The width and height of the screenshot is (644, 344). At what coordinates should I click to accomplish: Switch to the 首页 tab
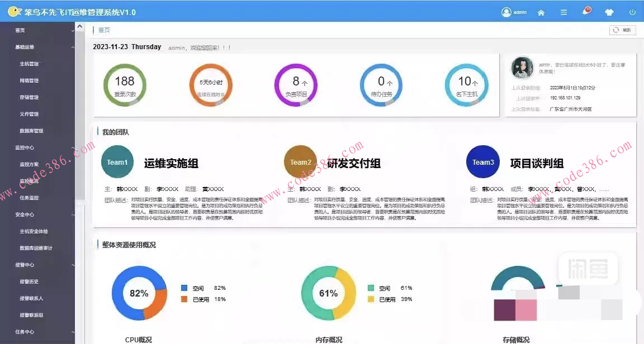(x=103, y=30)
